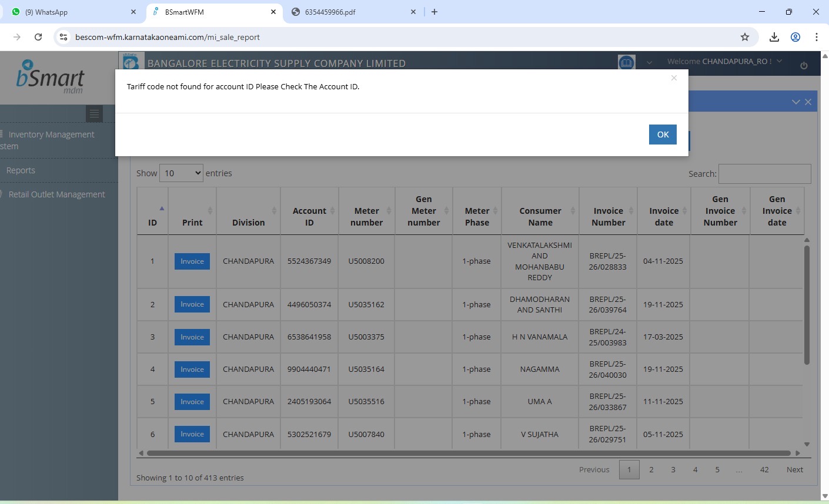The width and height of the screenshot is (829, 504).
Task: Click the table horizontal scrollbar
Action: [468, 453]
